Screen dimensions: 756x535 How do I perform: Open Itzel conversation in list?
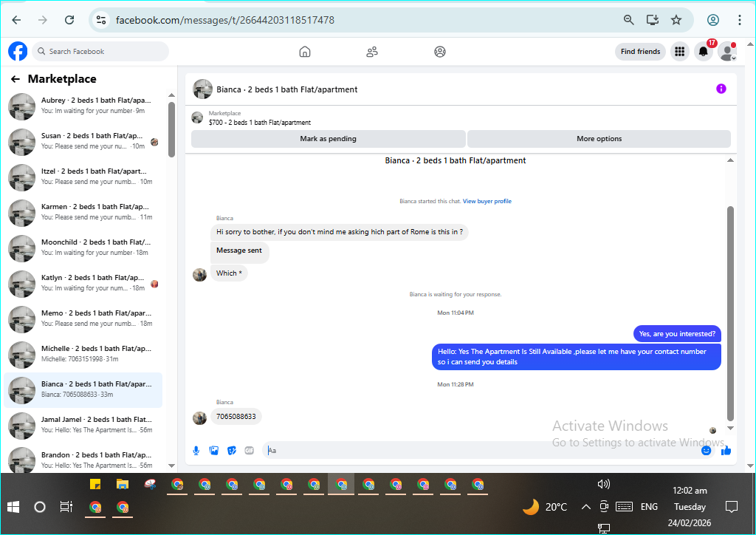pyautogui.click(x=83, y=177)
